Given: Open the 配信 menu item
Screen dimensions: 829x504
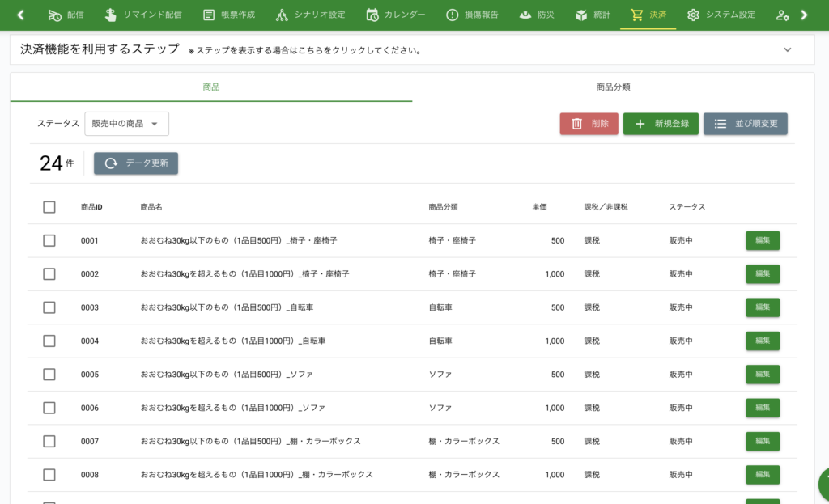Looking at the screenshot, I should 66,15.
